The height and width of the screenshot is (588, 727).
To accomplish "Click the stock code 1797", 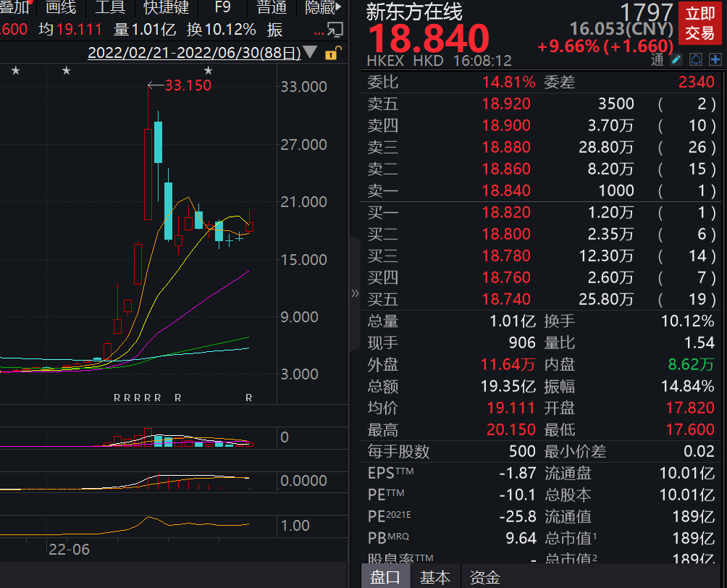I will (647, 12).
